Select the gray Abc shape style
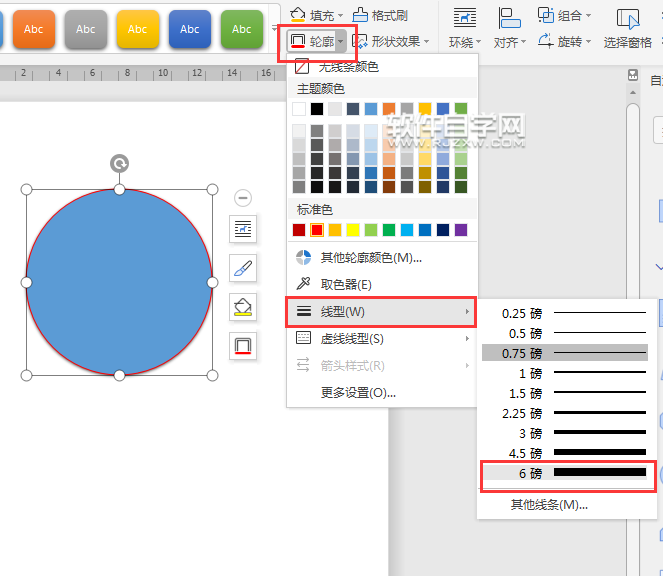 (x=85, y=29)
